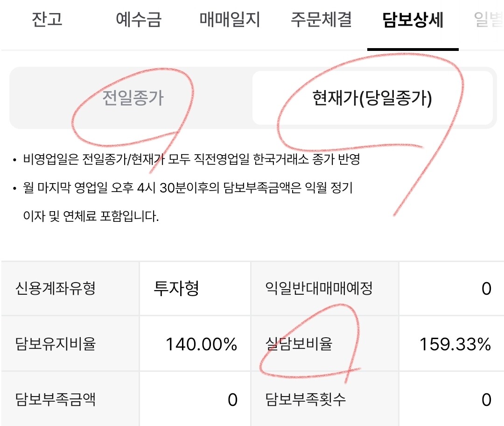Tap the 신용계좌유형 label cell

[70, 288]
